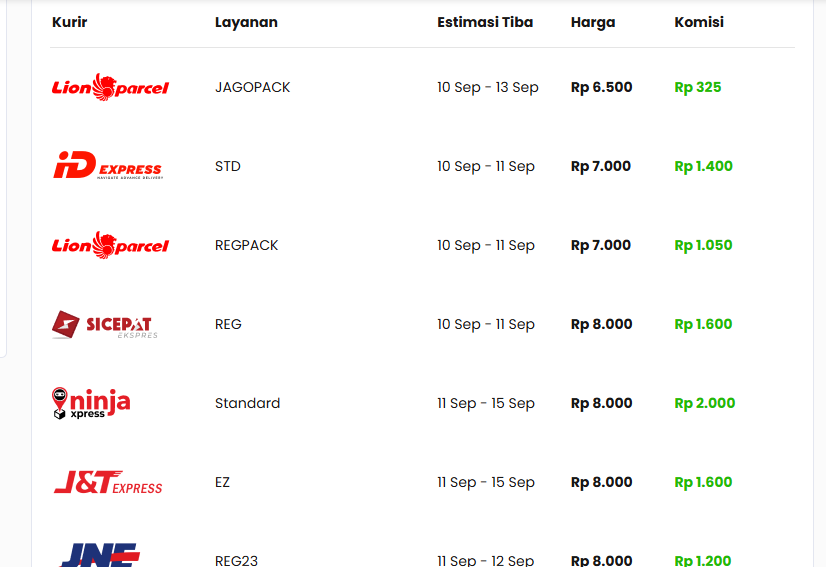Click the Komisi column header
This screenshot has height=567, width=826.
699,22
